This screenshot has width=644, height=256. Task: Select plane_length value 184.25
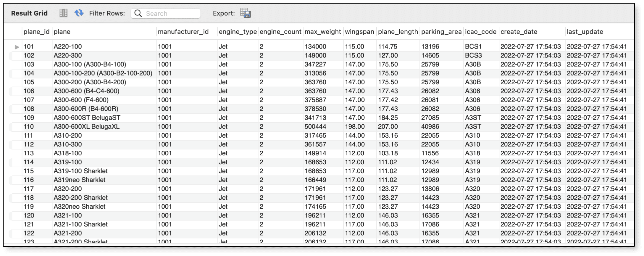pyautogui.click(x=388, y=117)
